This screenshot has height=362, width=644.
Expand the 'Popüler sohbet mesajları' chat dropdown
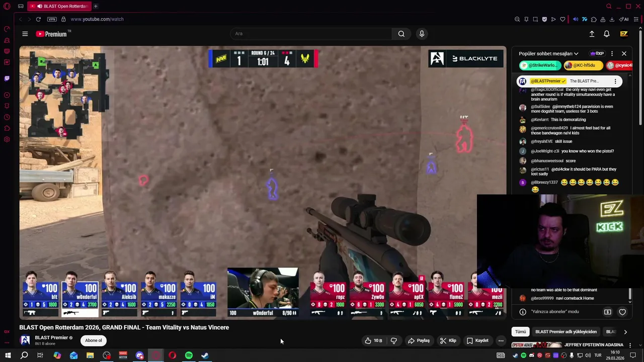coord(548,54)
